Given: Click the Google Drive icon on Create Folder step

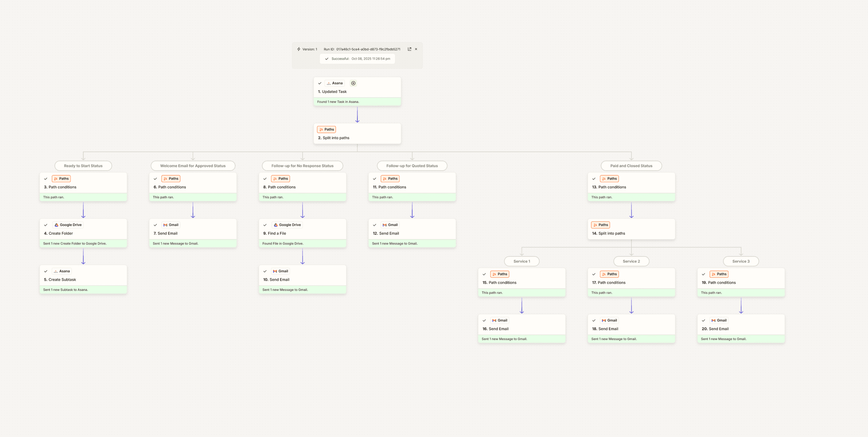Looking at the screenshot, I should (x=56, y=224).
